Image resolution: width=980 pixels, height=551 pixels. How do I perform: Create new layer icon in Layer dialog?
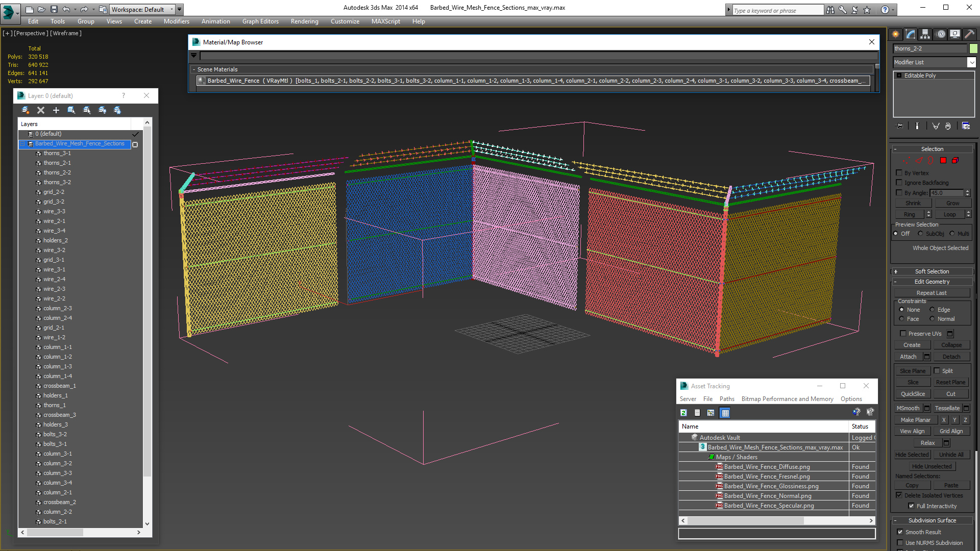26,110
